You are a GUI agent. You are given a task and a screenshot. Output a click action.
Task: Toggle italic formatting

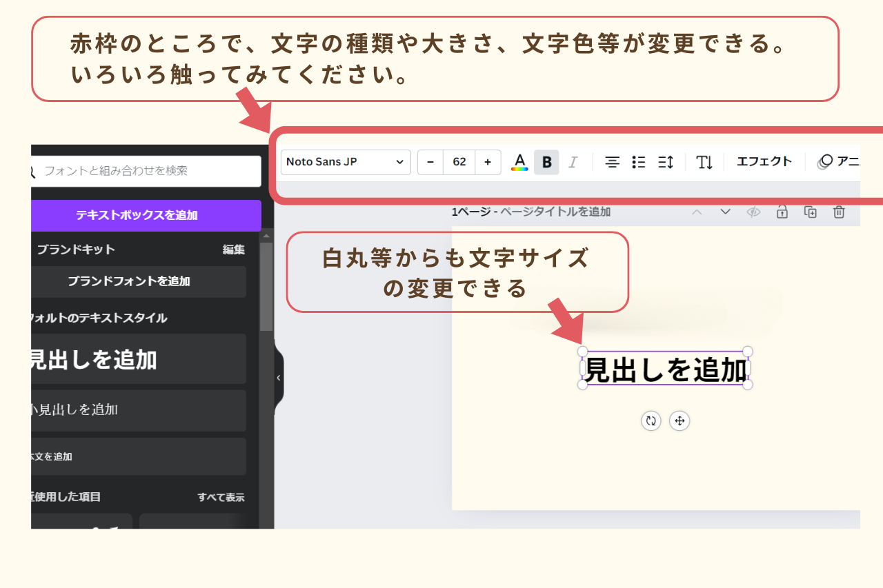click(x=573, y=162)
